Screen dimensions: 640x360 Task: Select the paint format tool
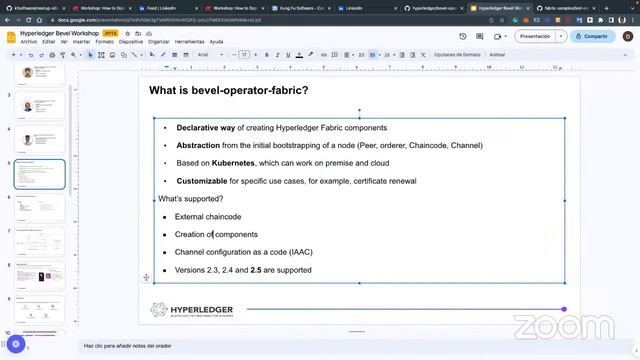[x=62, y=55]
